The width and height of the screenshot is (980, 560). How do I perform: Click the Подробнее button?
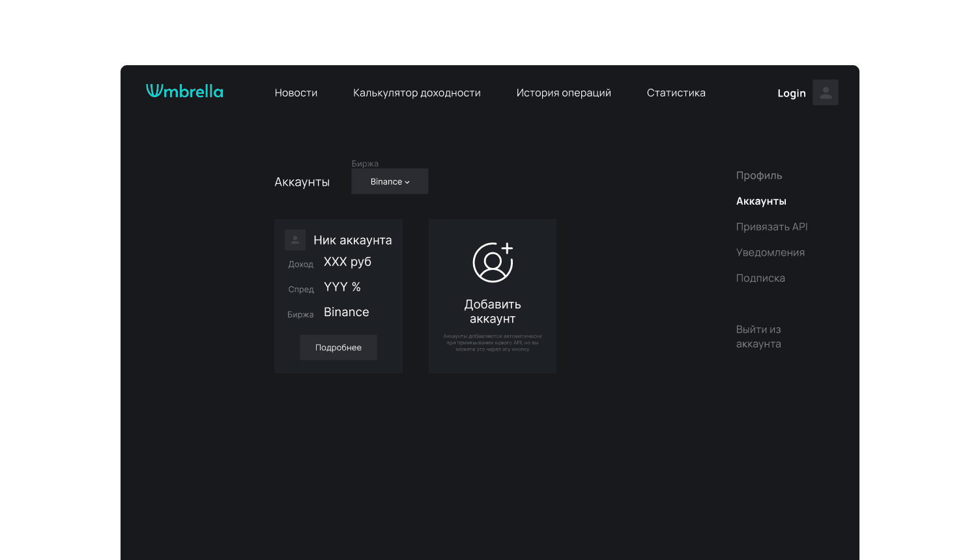tap(338, 347)
